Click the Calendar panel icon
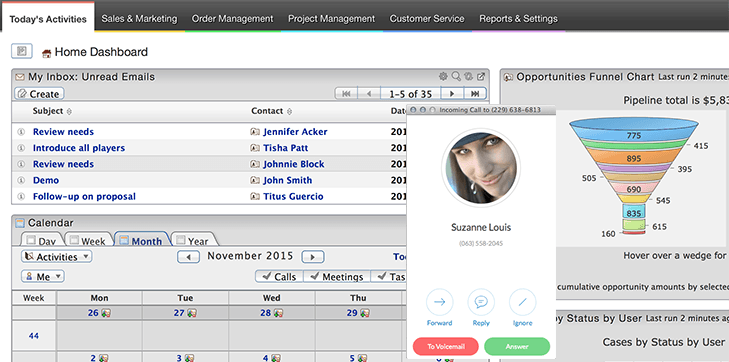The width and height of the screenshot is (729, 362). pos(20,223)
